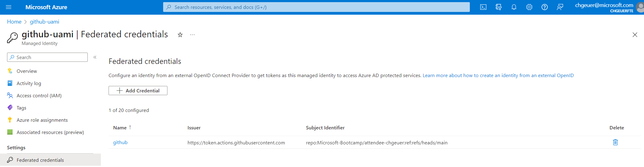Viewport: 644px width, 167px height.
Task: Click the Associated resources grid icon
Action: pyautogui.click(x=10, y=132)
